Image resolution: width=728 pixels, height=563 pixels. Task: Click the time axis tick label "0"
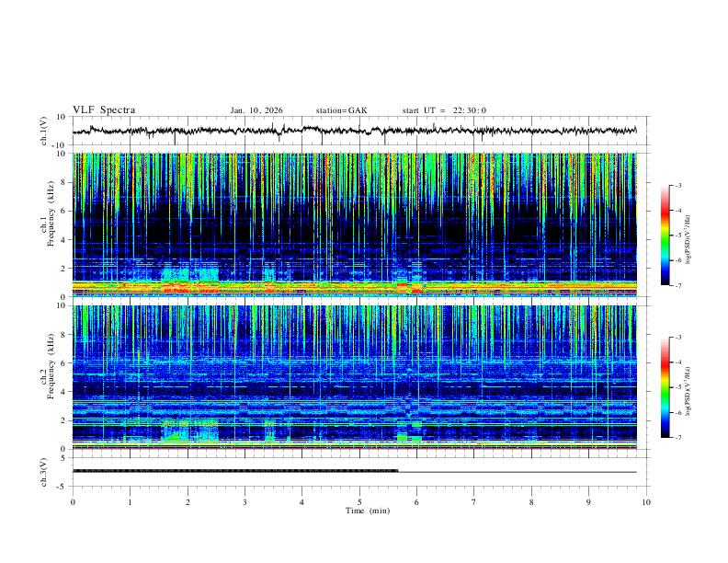(x=73, y=502)
